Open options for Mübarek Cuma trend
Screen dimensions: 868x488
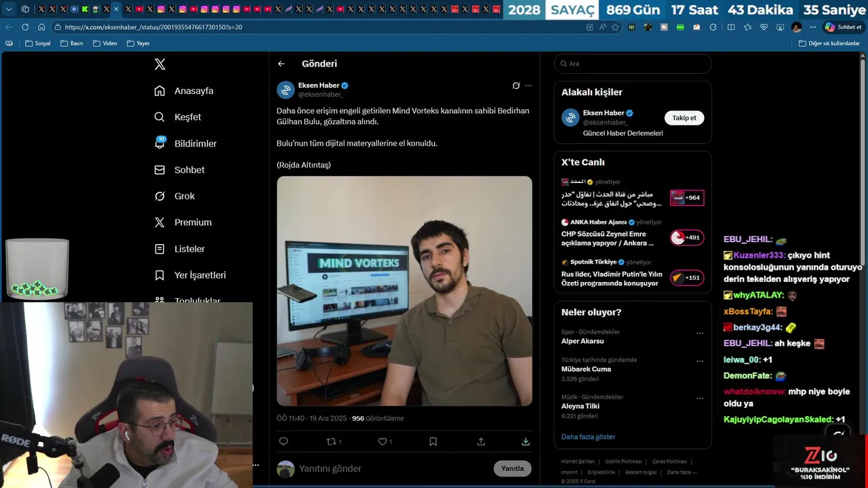pos(700,361)
